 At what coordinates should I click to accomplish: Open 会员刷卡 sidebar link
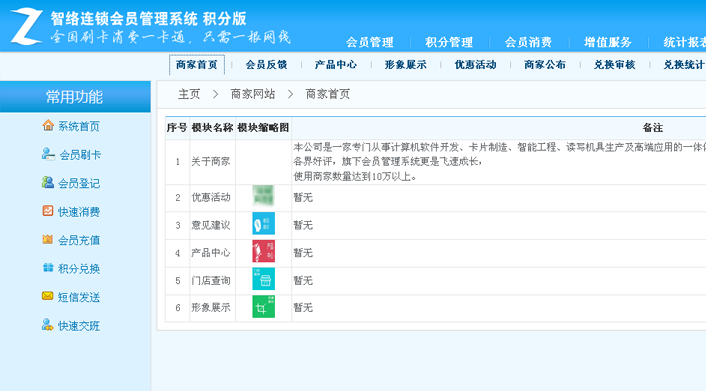(x=80, y=155)
